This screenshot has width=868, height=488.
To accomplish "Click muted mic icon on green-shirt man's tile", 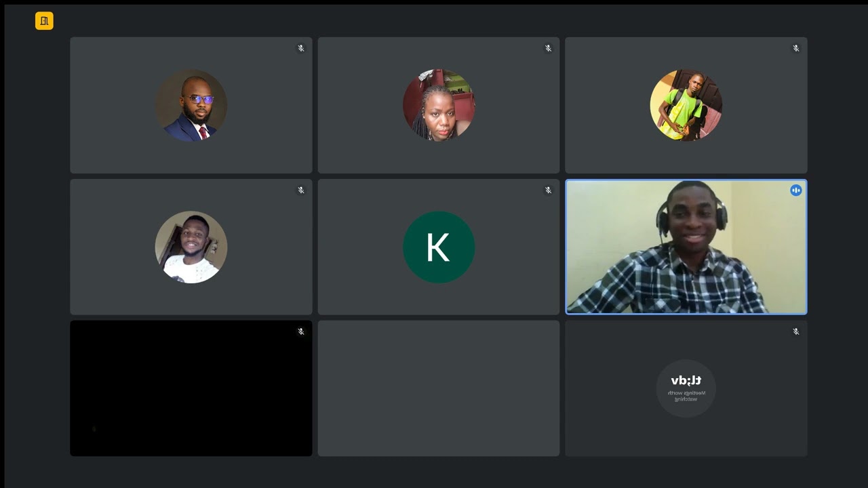I will click(796, 49).
